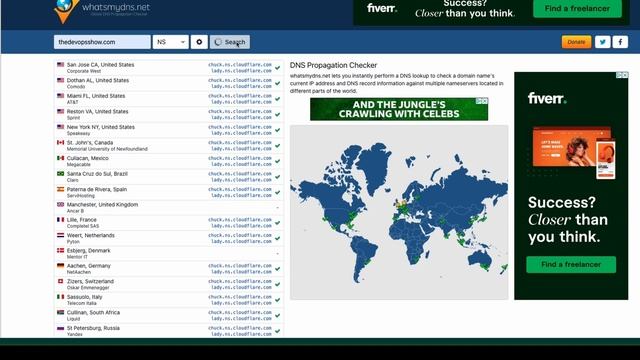Select the Santa Cruz do Sul, Brazil row
The height and width of the screenshot is (360, 640).
(x=169, y=177)
